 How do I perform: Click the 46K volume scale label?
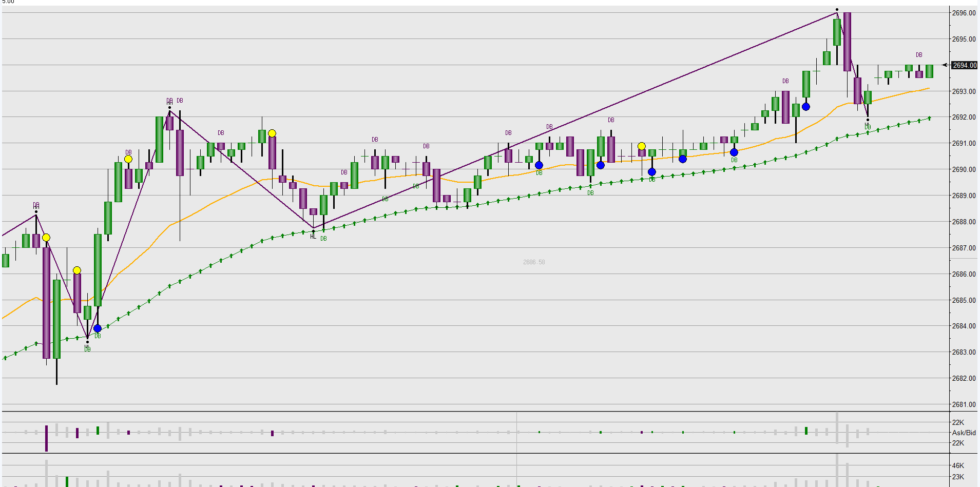click(958, 465)
